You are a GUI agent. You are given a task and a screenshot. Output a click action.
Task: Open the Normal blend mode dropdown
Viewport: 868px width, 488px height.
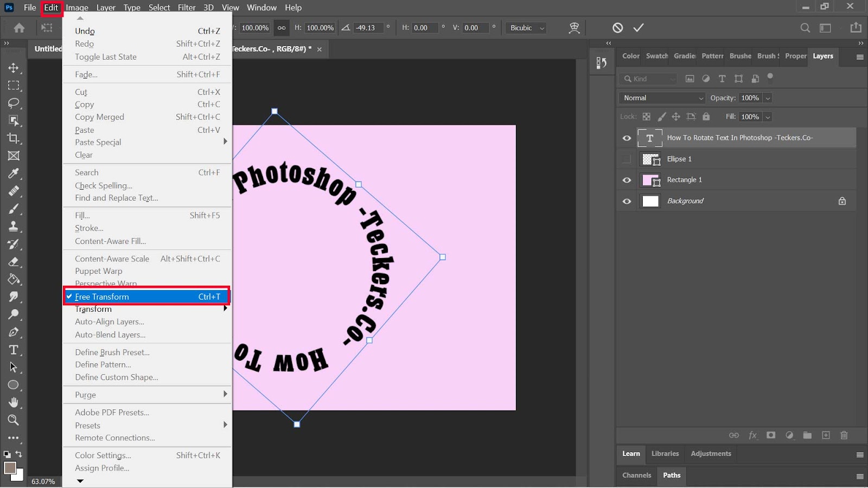[662, 98]
